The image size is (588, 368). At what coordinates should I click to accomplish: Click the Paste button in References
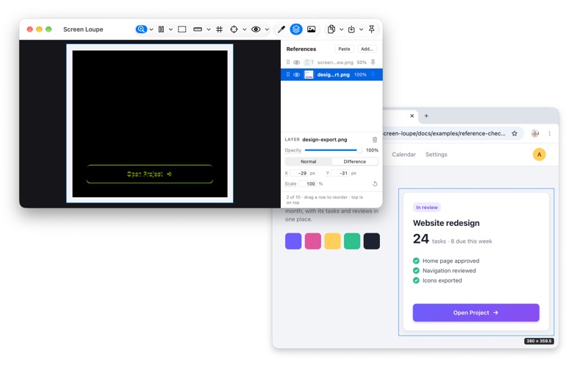344,49
